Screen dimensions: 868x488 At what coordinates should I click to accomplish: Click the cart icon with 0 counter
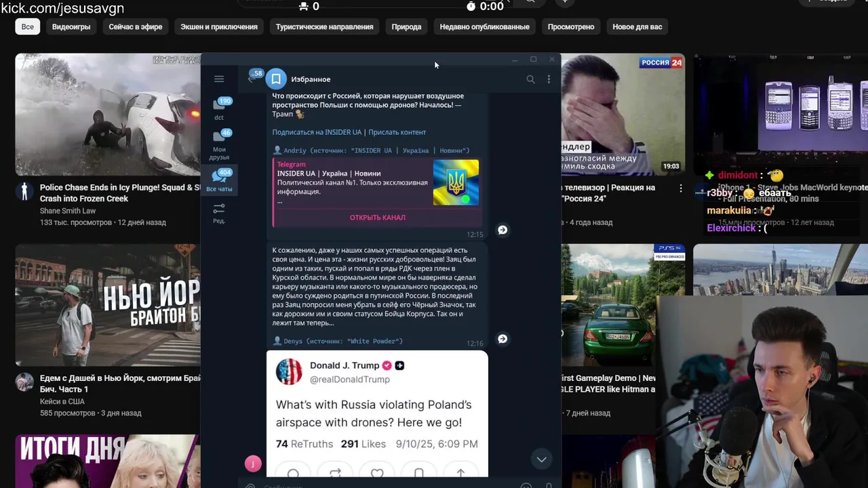[x=304, y=6]
